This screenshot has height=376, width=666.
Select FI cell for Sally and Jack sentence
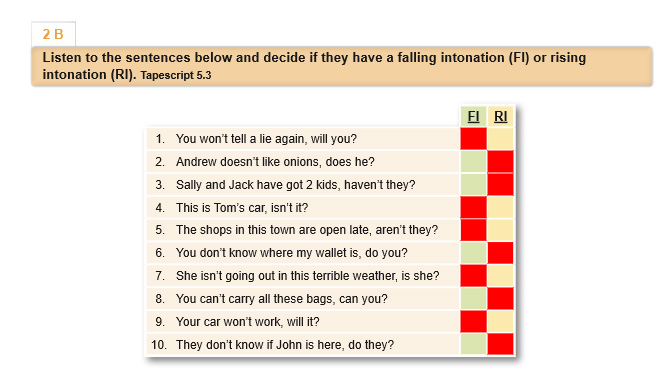474,185
